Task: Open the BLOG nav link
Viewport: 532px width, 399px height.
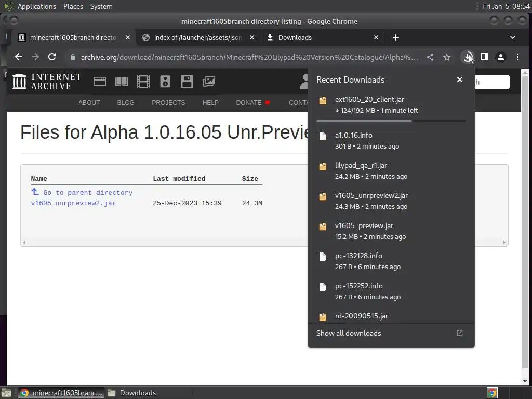Action: tap(126, 103)
